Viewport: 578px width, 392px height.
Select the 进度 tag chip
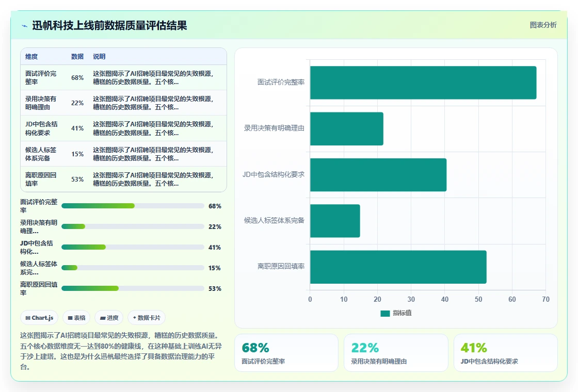(109, 318)
